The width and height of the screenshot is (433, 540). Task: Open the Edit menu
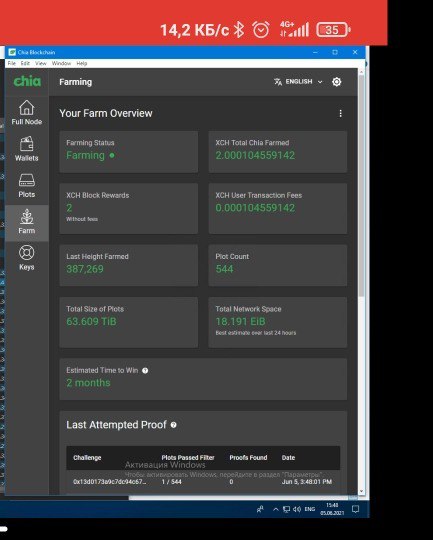point(25,63)
